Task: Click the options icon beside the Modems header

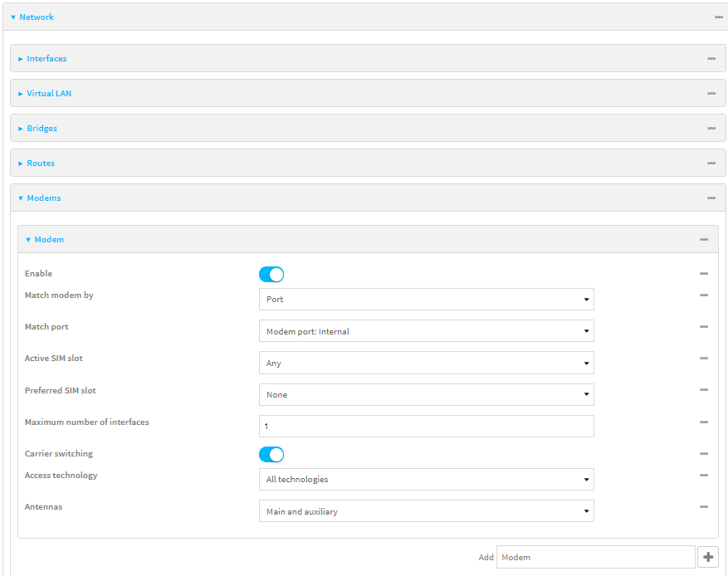Action: (x=711, y=198)
